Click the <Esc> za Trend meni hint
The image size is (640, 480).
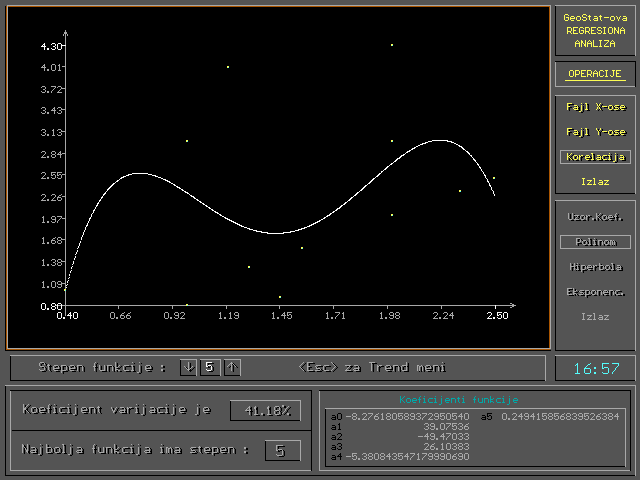(x=372, y=367)
